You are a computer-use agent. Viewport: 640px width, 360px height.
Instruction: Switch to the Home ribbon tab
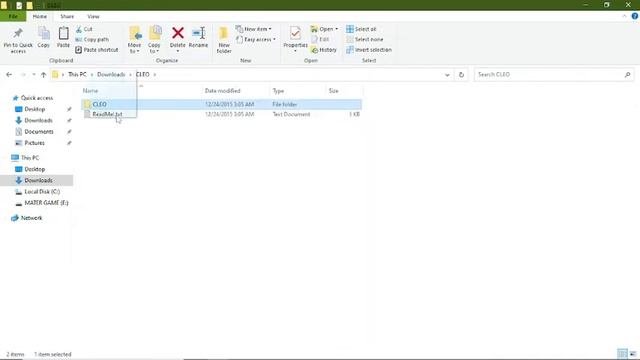40,16
